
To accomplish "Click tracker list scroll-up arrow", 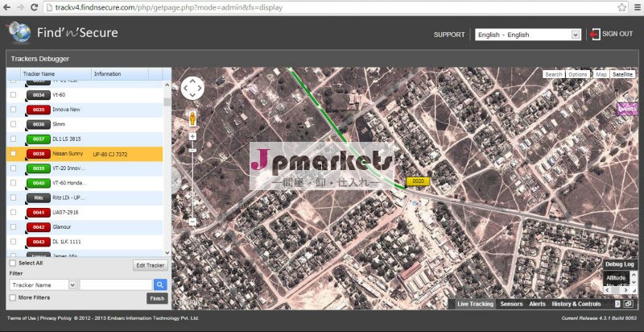I will 167,85.
